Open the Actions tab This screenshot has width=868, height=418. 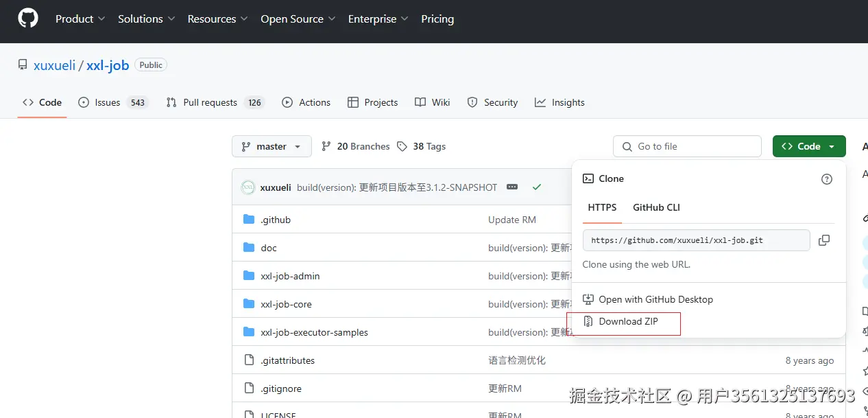306,102
